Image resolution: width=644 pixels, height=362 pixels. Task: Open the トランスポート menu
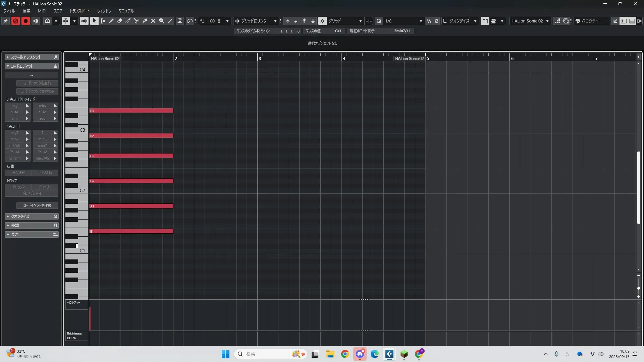coord(79,11)
